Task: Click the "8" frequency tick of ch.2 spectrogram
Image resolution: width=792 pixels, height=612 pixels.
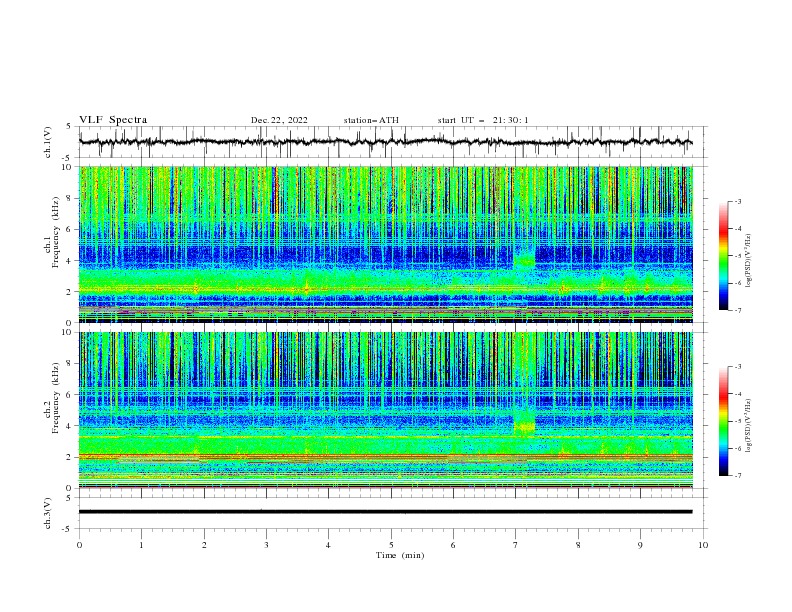Action: pos(70,364)
